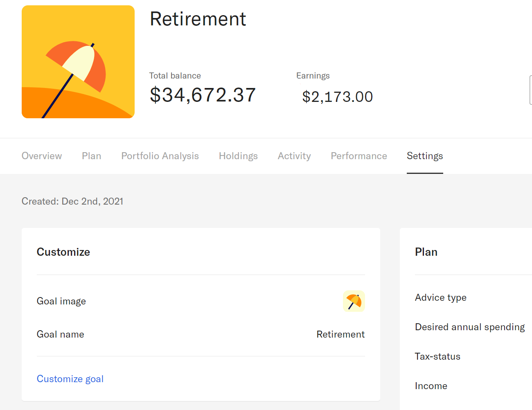Viewport: 532px width, 410px height.
Task: Click the partially visible button at right edge
Action: coord(531,90)
